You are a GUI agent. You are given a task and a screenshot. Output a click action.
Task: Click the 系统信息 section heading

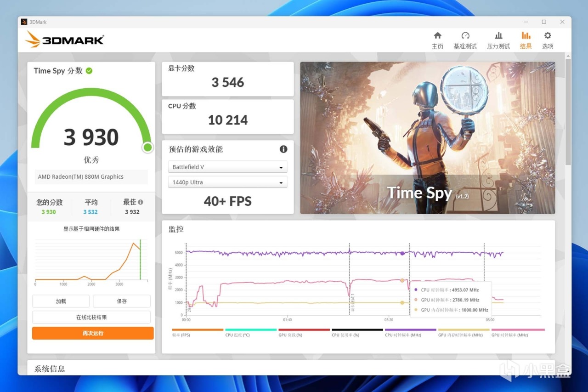pos(50,369)
